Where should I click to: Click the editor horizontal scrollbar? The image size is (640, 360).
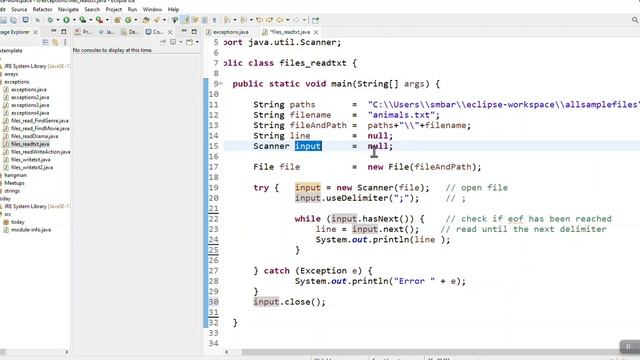pyautogui.click(x=431, y=352)
